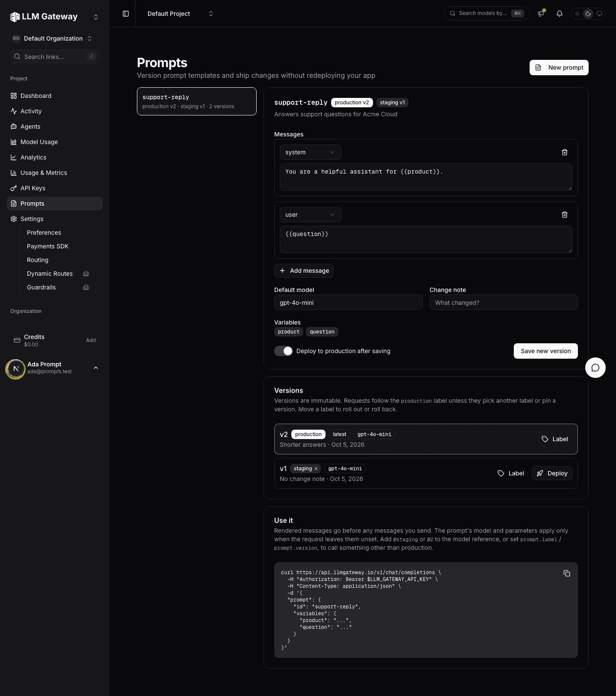
Task: Switch to light theme
Action: [577, 14]
